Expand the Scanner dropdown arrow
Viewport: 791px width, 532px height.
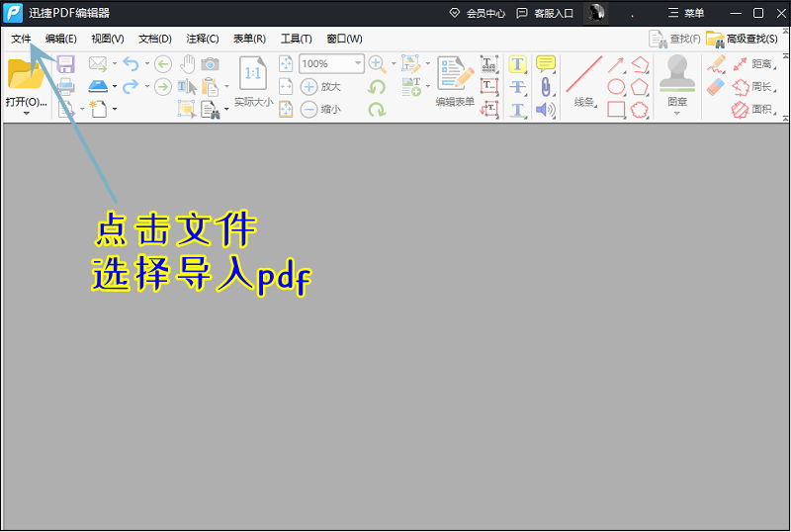pos(115,86)
